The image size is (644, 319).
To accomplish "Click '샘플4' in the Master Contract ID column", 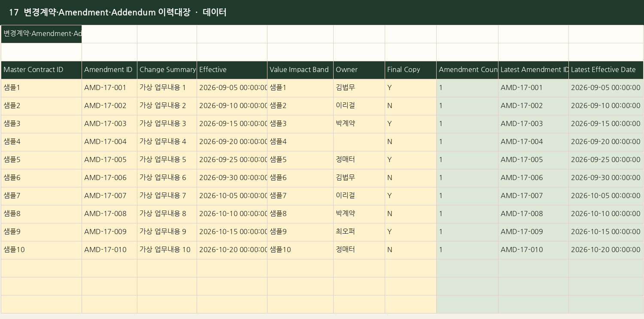I will pyautogui.click(x=41, y=142).
